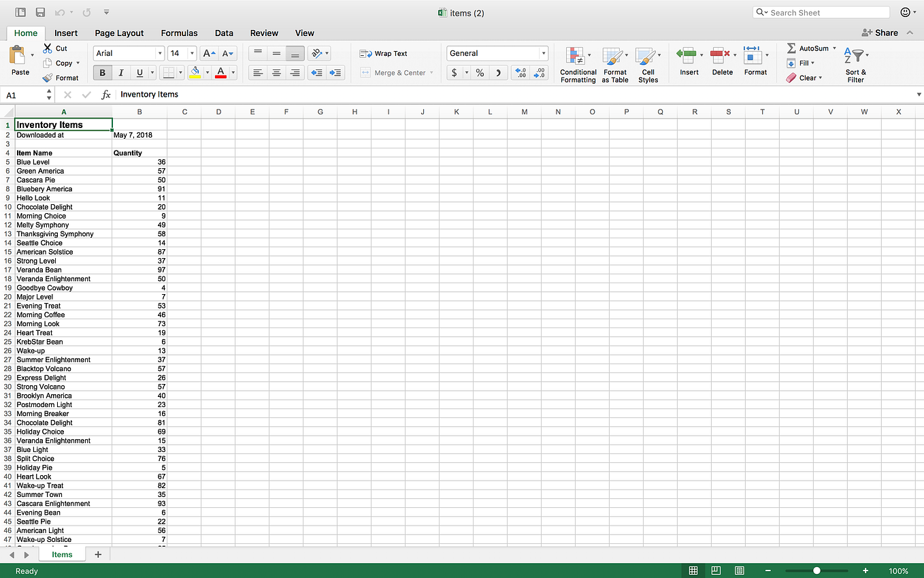Switch to the Formulas ribbon tab
Screen dimensions: 924x578
pyautogui.click(x=179, y=33)
